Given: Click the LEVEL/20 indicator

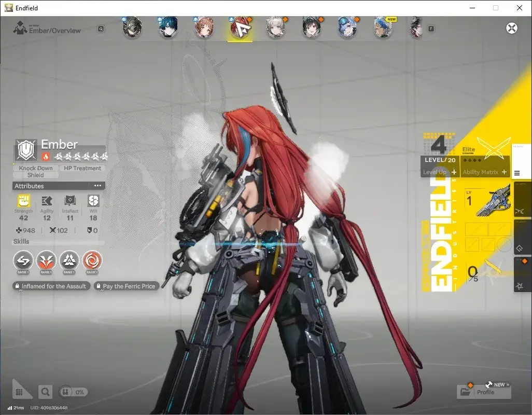Looking at the screenshot, I should coord(440,160).
